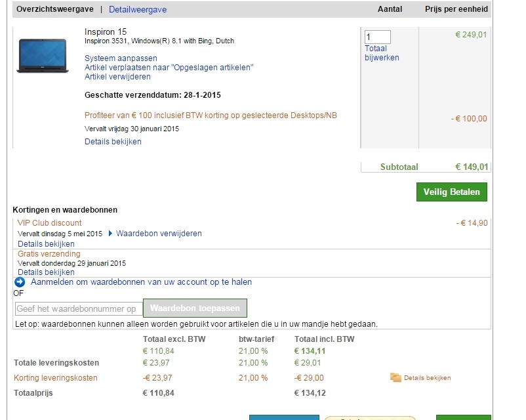This screenshot has width=526, height=420.
Task: Click the Profiteer van € 100 korting promotion text
Action: pos(211,115)
